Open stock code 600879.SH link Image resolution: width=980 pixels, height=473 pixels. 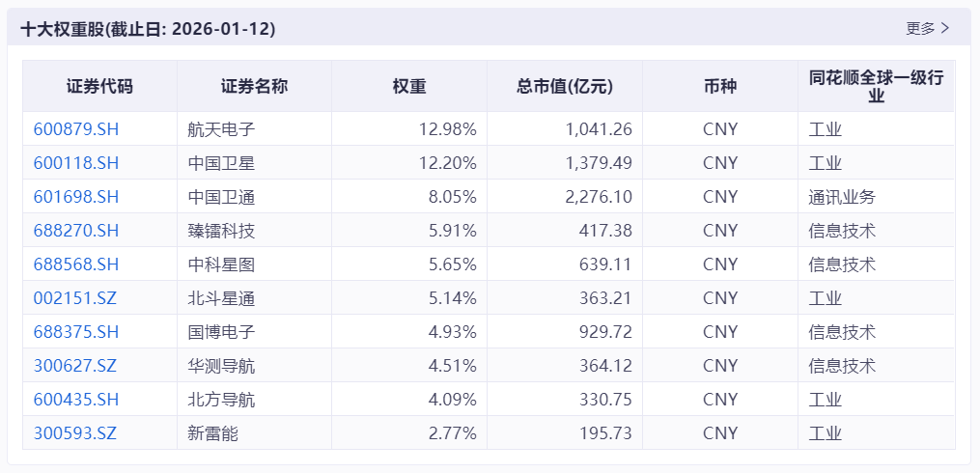pyautogui.click(x=76, y=129)
